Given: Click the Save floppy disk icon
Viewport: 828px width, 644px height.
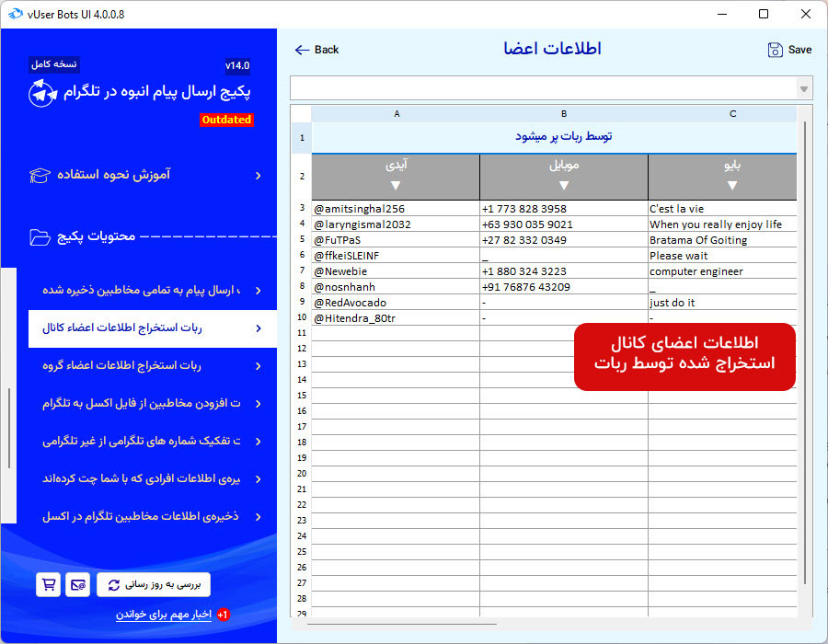Looking at the screenshot, I should point(775,50).
